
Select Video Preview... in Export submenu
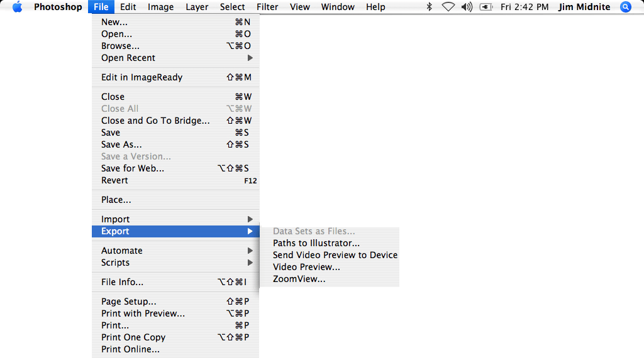(x=330, y=267)
